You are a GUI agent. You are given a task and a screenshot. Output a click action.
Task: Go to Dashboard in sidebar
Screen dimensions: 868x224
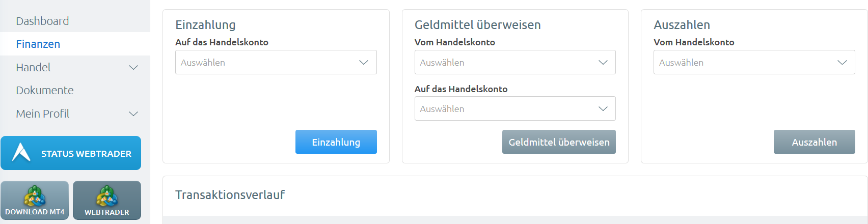click(42, 21)
